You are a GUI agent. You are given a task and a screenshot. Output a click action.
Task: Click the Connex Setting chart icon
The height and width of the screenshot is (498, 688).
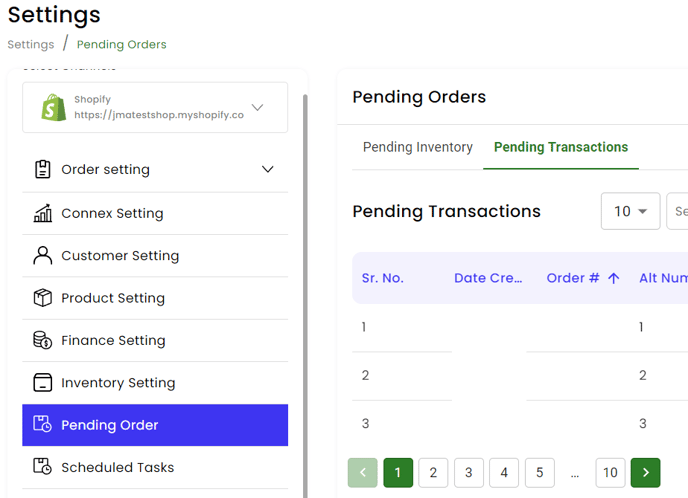(43, 213)
